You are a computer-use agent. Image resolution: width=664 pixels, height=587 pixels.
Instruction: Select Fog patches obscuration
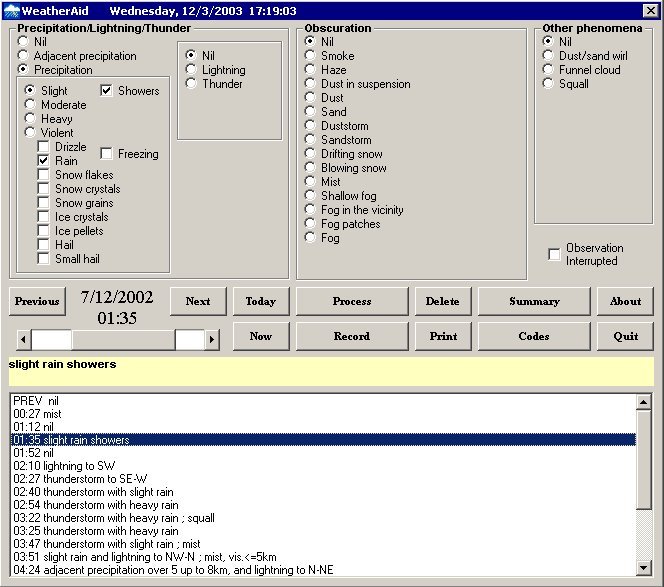[310, 223]
